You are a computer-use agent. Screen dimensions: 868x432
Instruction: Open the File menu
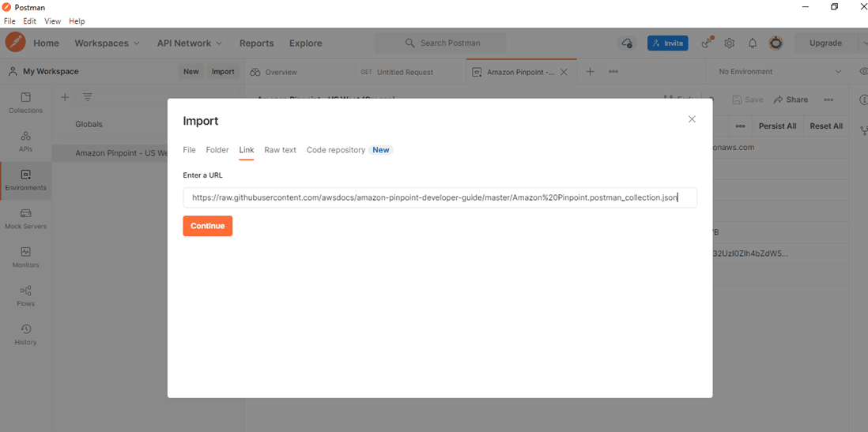coord(9,21)
